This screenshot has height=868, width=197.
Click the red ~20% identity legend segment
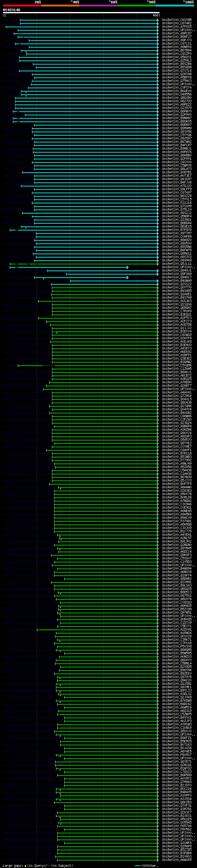(x=22, y=6)
